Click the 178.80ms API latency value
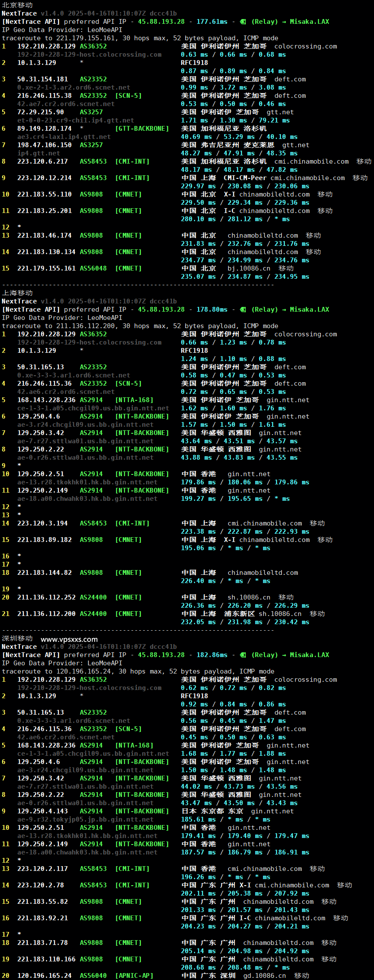This screenshot has width=374, height=980. [212, 309]
